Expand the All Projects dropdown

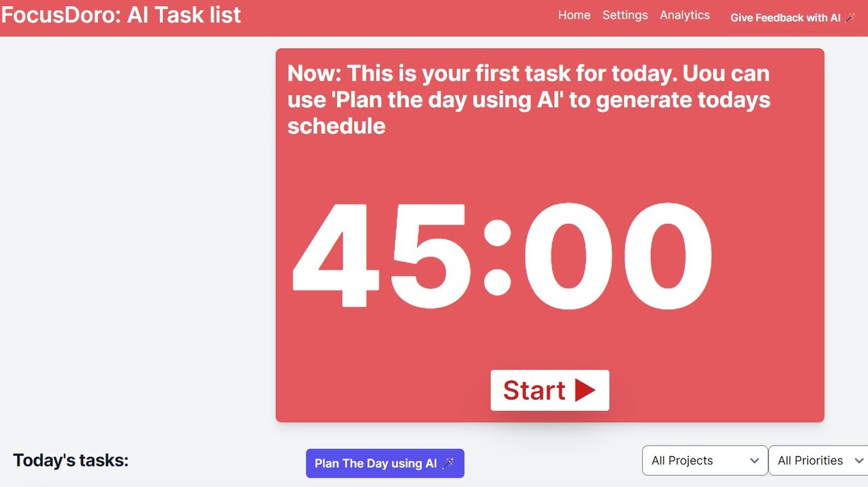tap(705, 461)
